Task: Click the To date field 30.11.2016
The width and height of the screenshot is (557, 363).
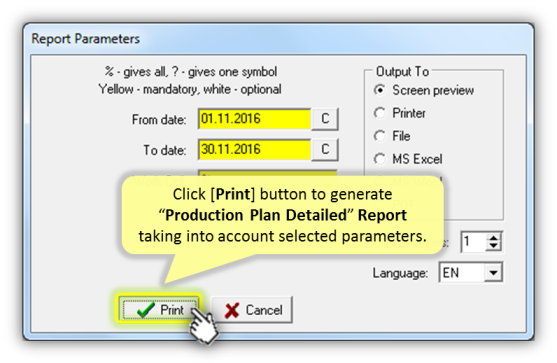Action: point(255,150)
